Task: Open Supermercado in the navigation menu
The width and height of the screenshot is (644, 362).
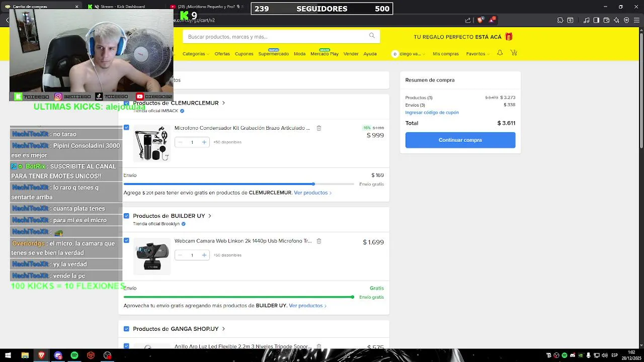Action: tap(274, 54)
